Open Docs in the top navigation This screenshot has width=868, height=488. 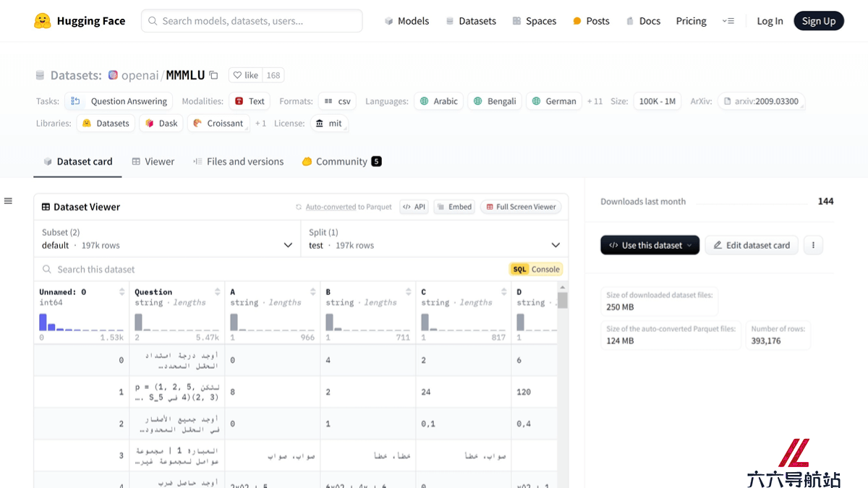point(643,21)
